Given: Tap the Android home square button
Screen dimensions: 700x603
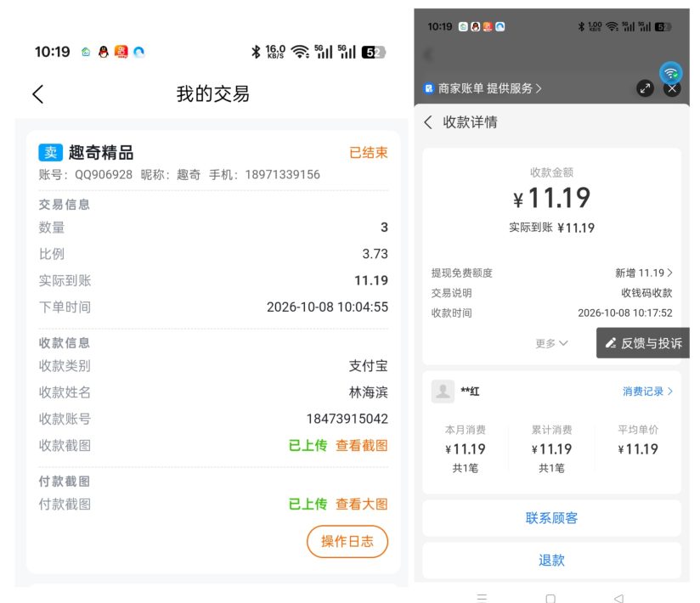Looking at the screenshot, I should 550,598.
